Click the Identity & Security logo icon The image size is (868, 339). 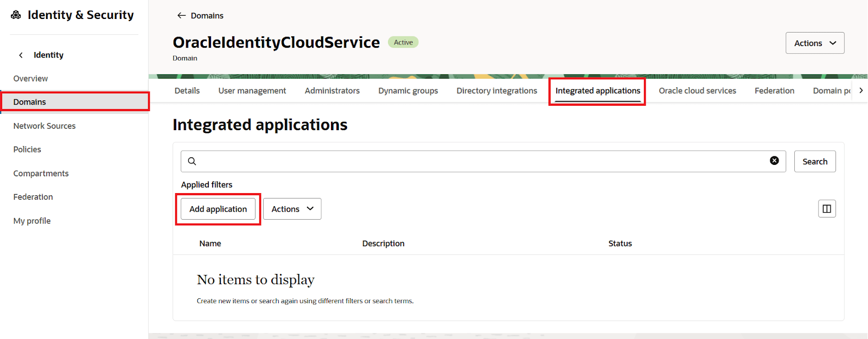tap(16, 15)
